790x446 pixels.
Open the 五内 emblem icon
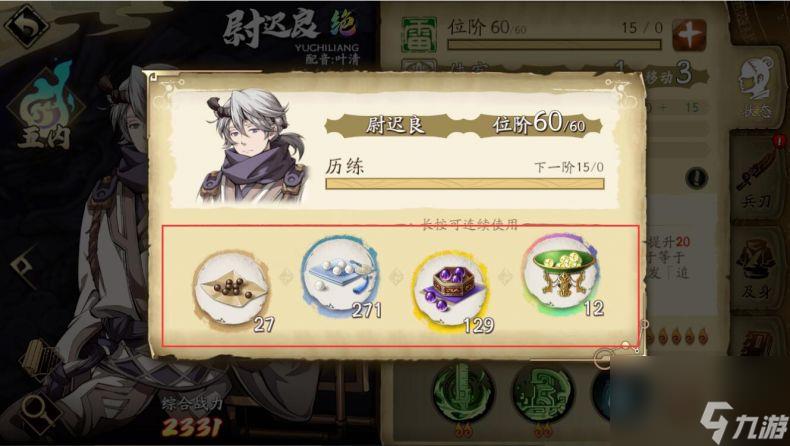click(x=44, y=106)
